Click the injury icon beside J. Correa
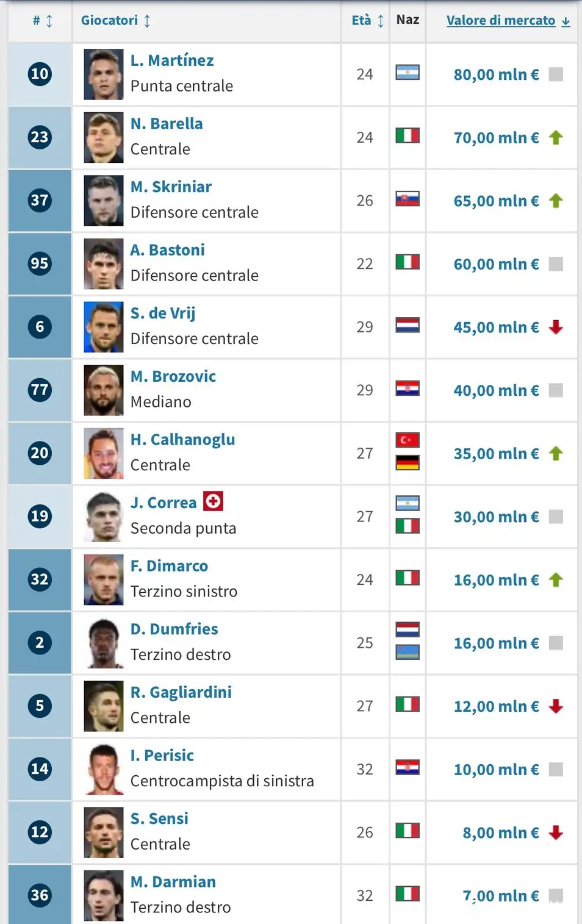The width and height of the screenshot is (582, 924). pos(213,501)
